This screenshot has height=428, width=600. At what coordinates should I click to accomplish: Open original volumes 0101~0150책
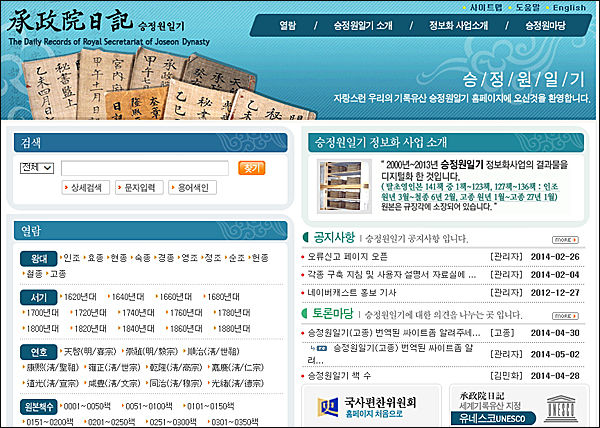point(210,406)
